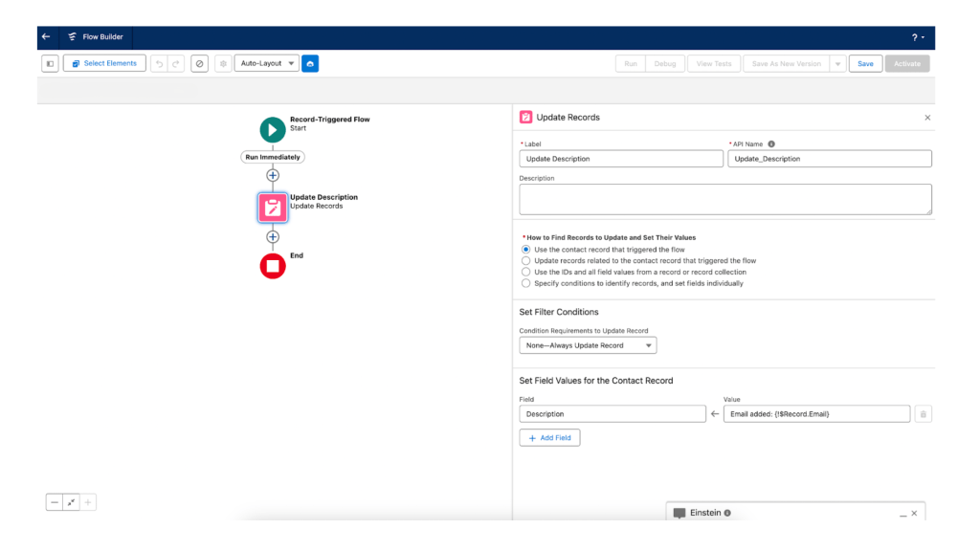Select 'Use the IDs and all field values' option

pos(526,272)
